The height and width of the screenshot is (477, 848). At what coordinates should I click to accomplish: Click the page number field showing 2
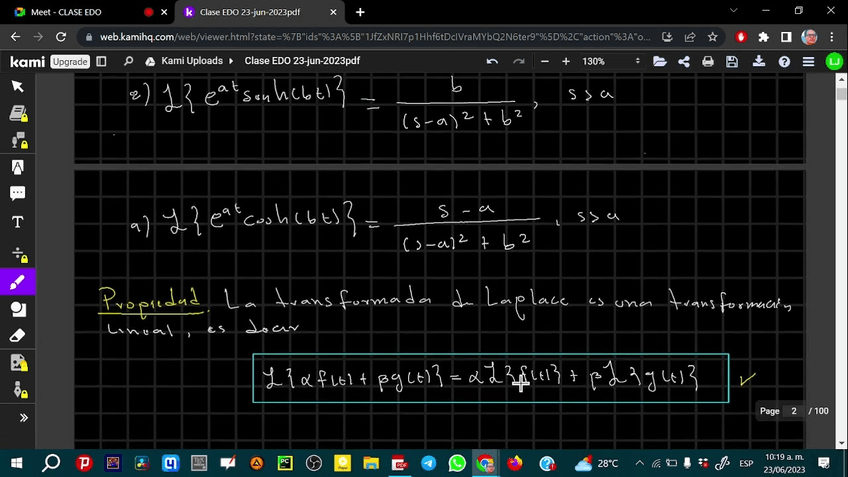(x=793, y=411)
